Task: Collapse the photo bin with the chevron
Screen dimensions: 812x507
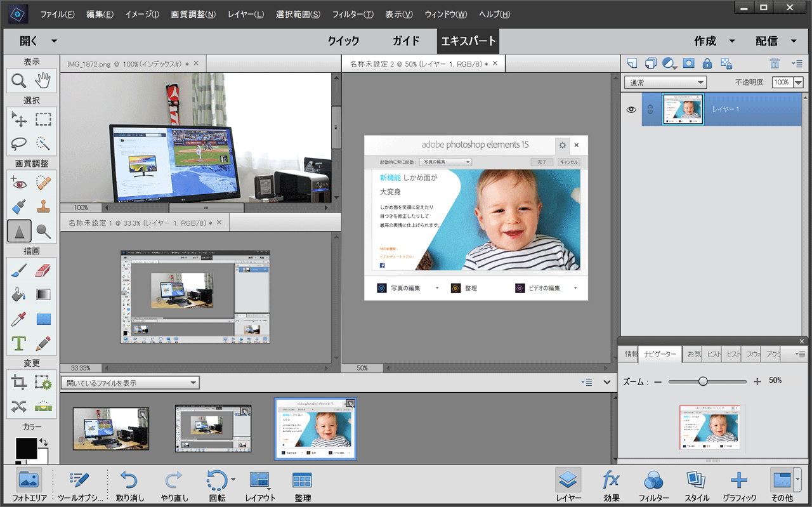Action: pos(607,382)
